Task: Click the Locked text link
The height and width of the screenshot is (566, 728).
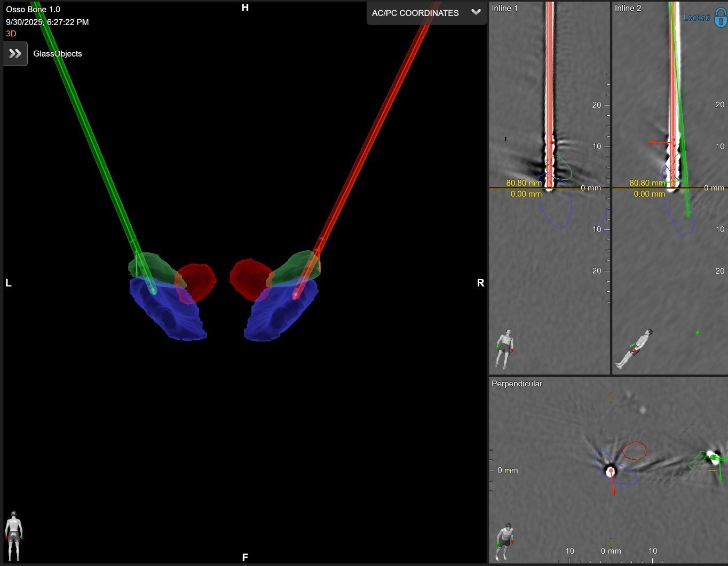Action: click(697, 18)
